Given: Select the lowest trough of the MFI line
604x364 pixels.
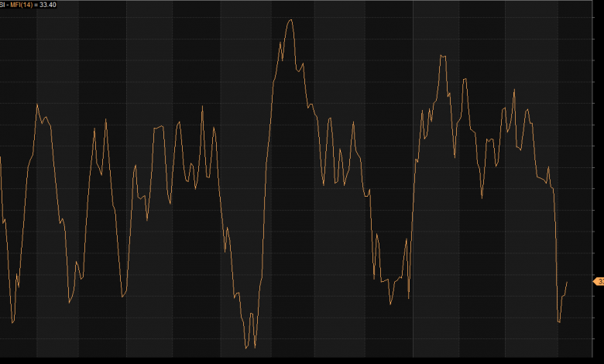Looking at the screenshot, I should pos(255,349).
